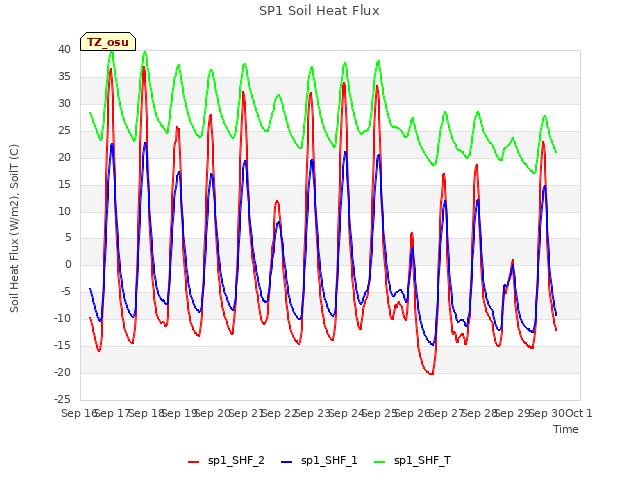
Task: Click the Sep 30 x-axis tick label
Action: coord(547,413)
